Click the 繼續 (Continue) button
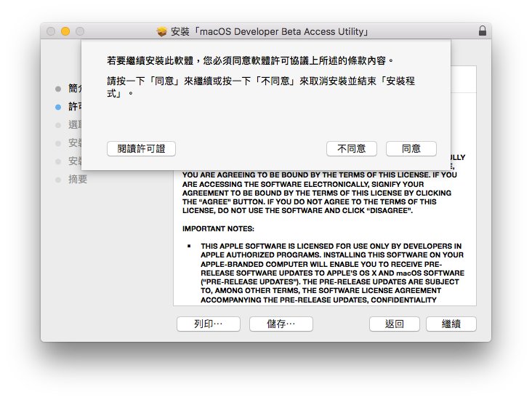The width and height of the screenshot is (532, 400). pyautogui.click(x=451, y=324)
